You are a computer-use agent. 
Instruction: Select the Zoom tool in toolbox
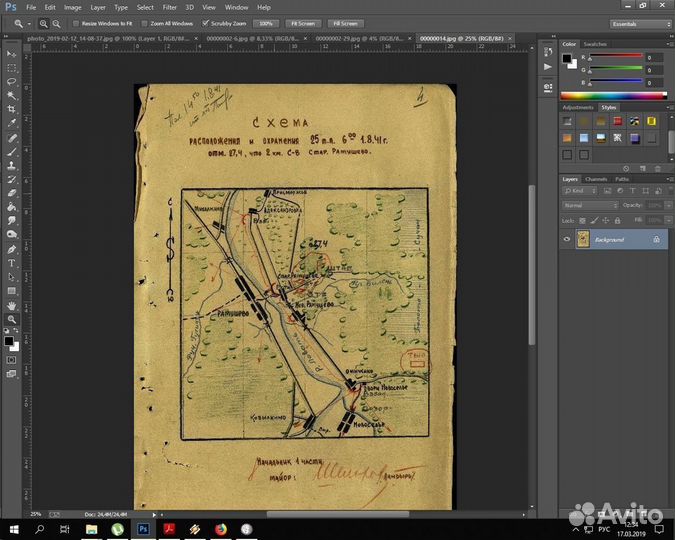[11, 320]
